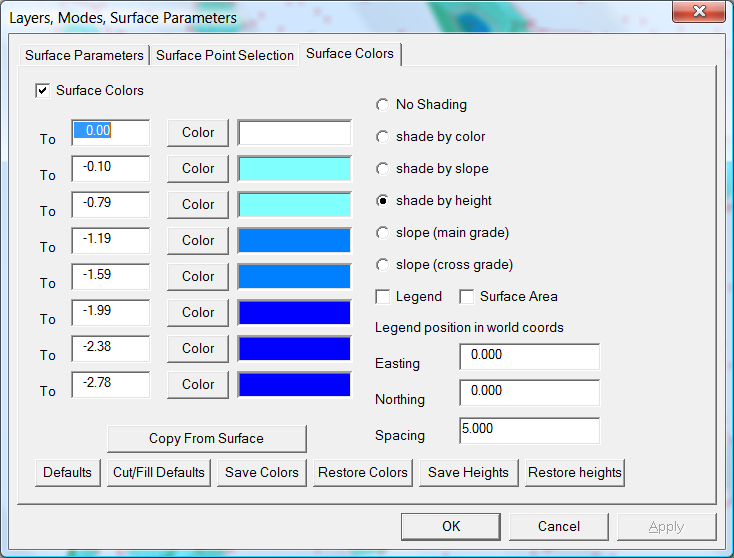This screenshot has width=734, height=558.
Task: Switch to the Surface Parameters tab
Action: 85,55
